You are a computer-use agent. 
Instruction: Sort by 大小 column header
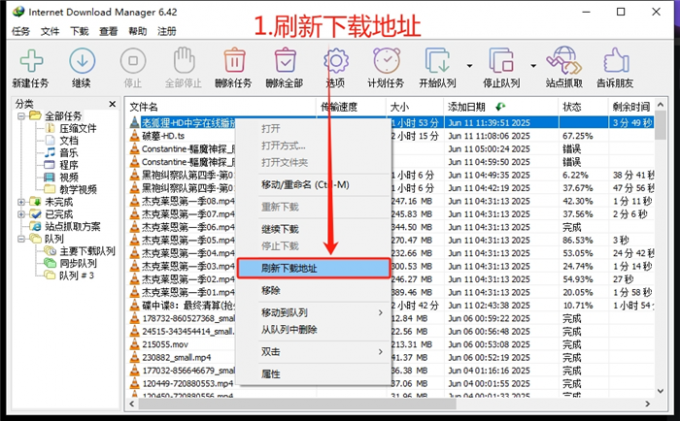pyautogui.click(x=415, y=107)
